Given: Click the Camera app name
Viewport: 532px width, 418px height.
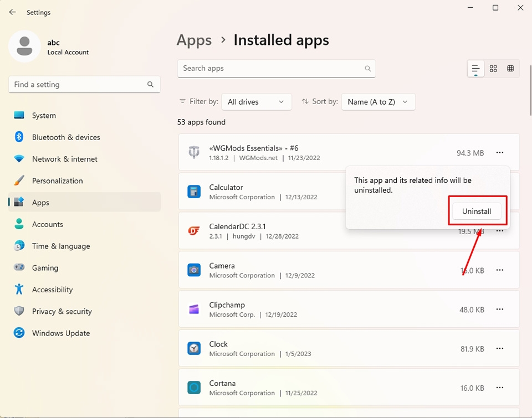Looking at the screenshot, I should (222, 266).
